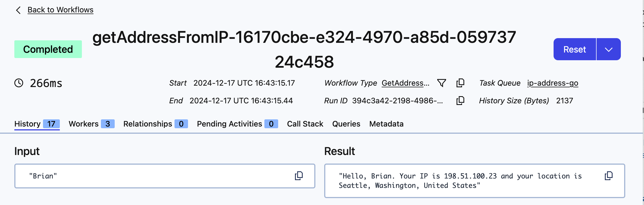The height and width of the screenshot is (205, 644).
Task: Open the Call Stack tab
Action: coord(305,124)
